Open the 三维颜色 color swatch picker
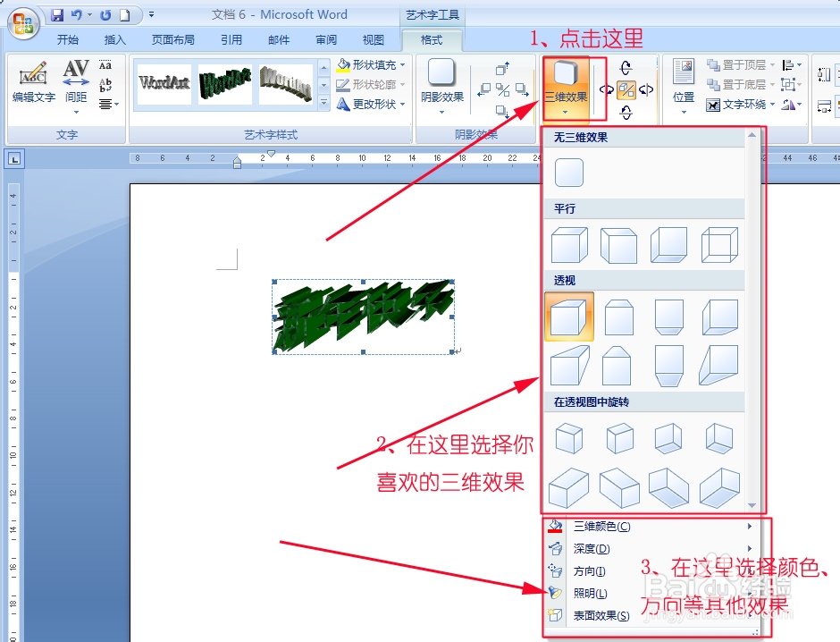 click(555, 526)
